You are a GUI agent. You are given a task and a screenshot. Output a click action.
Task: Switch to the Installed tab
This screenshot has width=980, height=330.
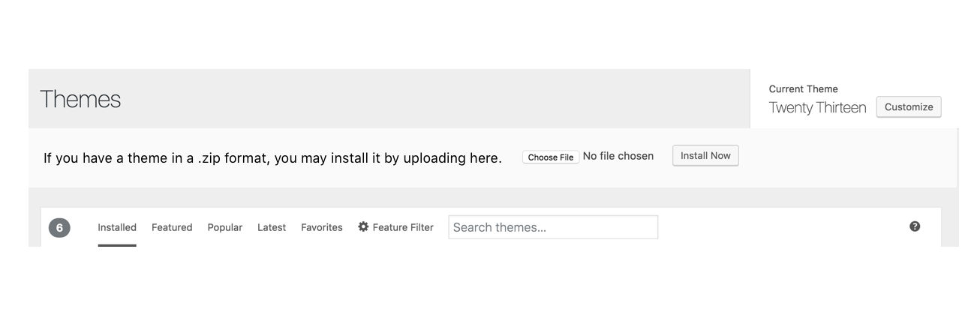[117, 227]
